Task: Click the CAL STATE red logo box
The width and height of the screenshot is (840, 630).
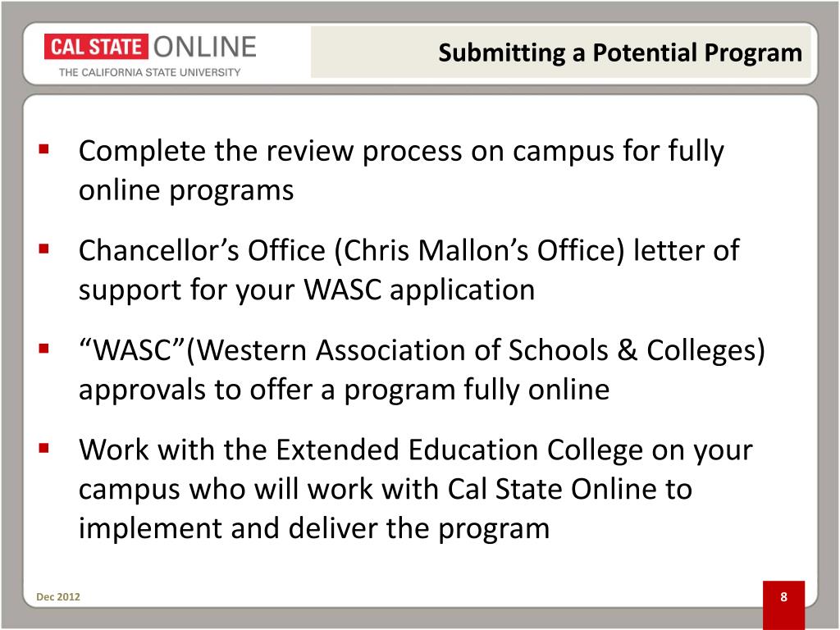Action: click(x=96, y=47)
